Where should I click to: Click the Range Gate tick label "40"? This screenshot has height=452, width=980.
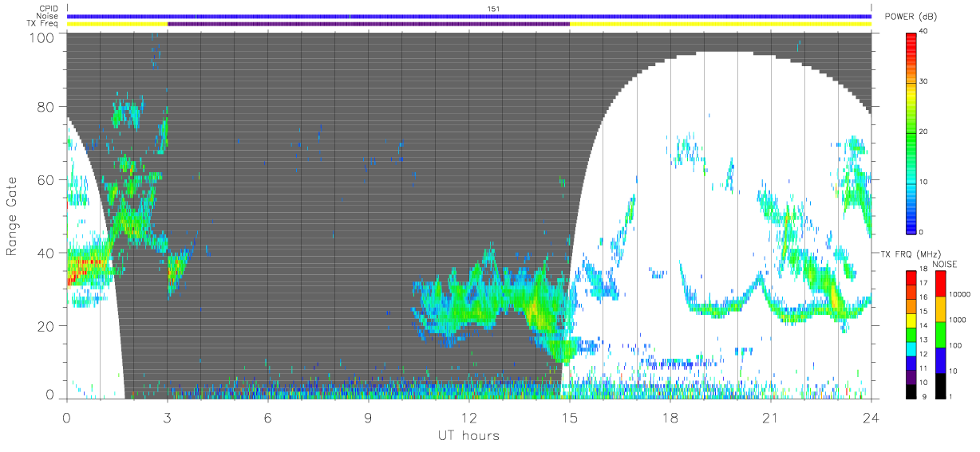(46, 253)
